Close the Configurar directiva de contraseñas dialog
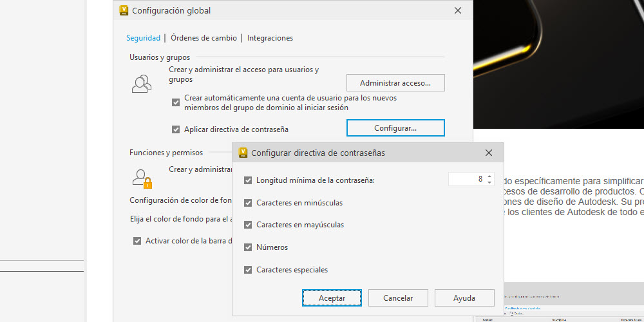 tap(489, 153)
